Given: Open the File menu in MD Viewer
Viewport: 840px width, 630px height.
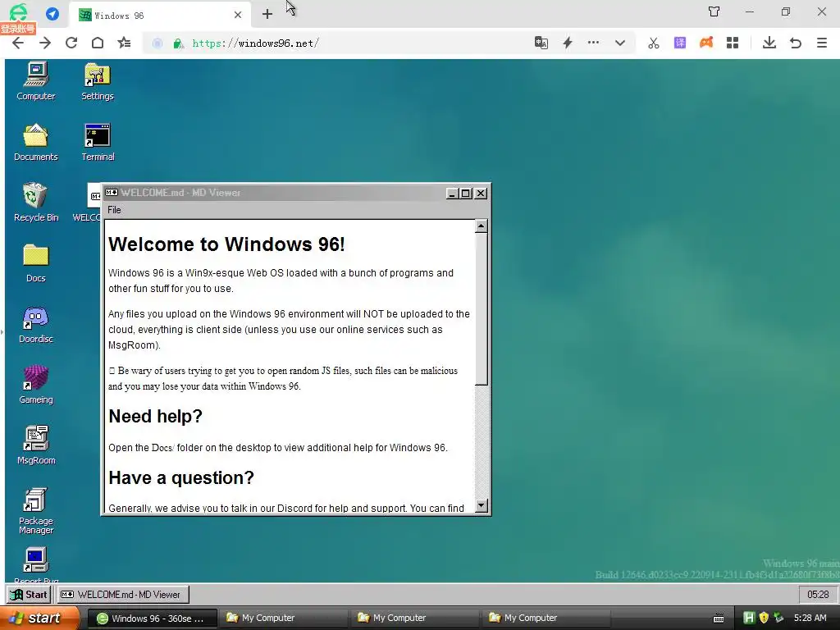Looking at the screenshot, I should [x=114, y=210].
